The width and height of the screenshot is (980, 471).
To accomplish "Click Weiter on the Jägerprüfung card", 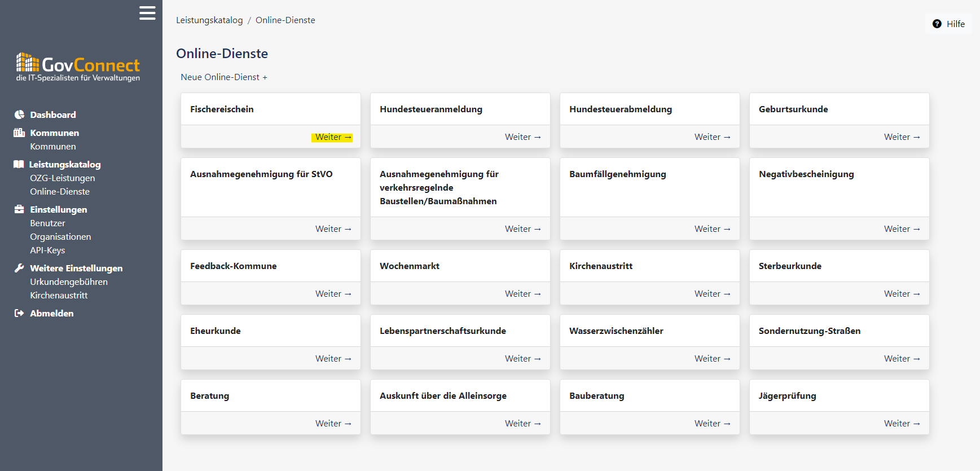I will 902,424.
